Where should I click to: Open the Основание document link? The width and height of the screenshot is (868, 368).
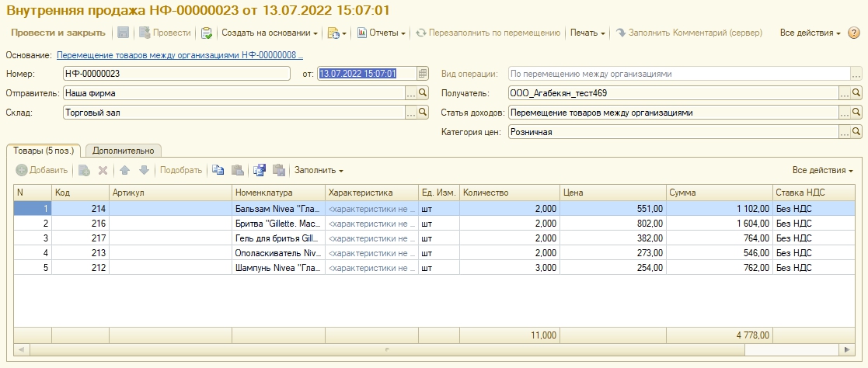pyautogui.click(x=180, y=55)
